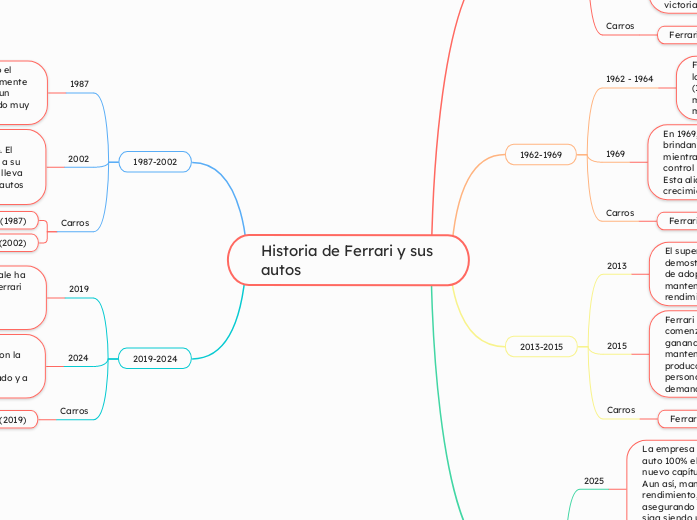This screenshot has width=697, height=520.
Task: Click the "2025" year label
Action: (x=594, y=481)
